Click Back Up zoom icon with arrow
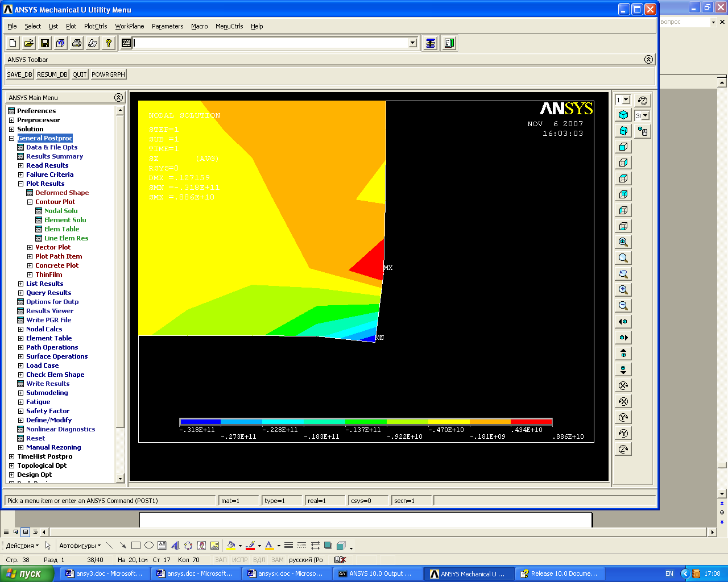The width and height of the screenshot is (728, 582). tap(623, 274)
